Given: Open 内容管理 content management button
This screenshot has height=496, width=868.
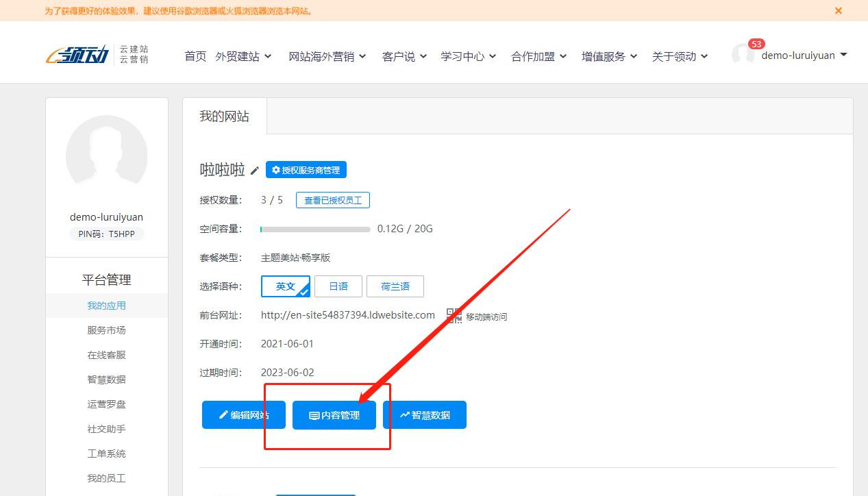Looking at the screenshot, I should (334, 415).
